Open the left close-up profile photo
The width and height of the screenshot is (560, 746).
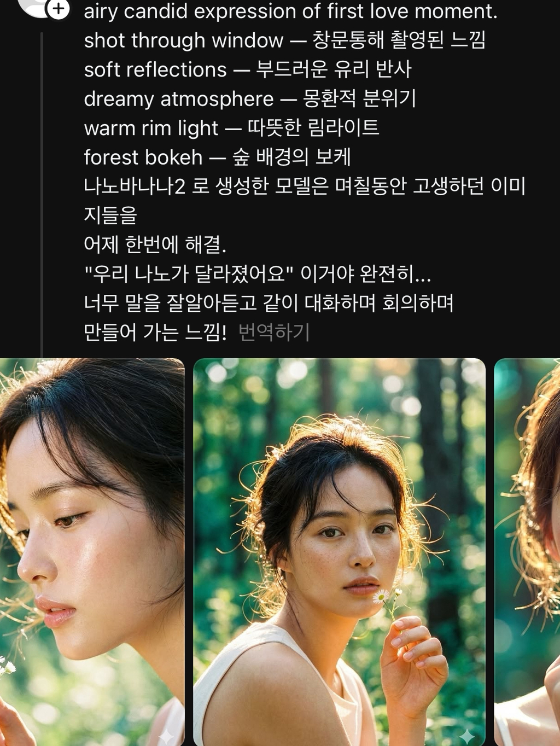point(92,552)
